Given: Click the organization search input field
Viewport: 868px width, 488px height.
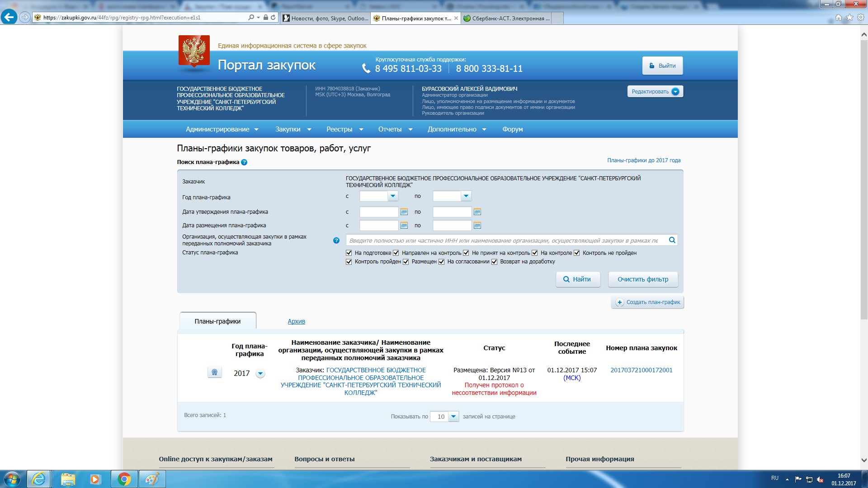Looking at the screenshot, I should (x=504, y=240).
